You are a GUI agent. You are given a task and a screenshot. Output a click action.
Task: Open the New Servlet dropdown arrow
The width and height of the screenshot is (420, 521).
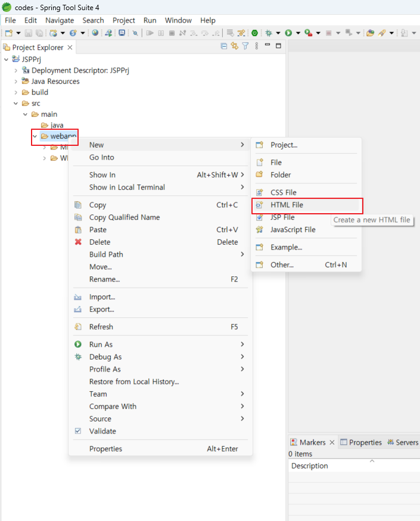[x=82, y=33]
